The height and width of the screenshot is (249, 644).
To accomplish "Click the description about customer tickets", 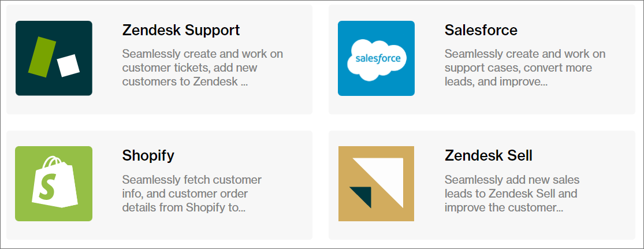I will point(202,68).
